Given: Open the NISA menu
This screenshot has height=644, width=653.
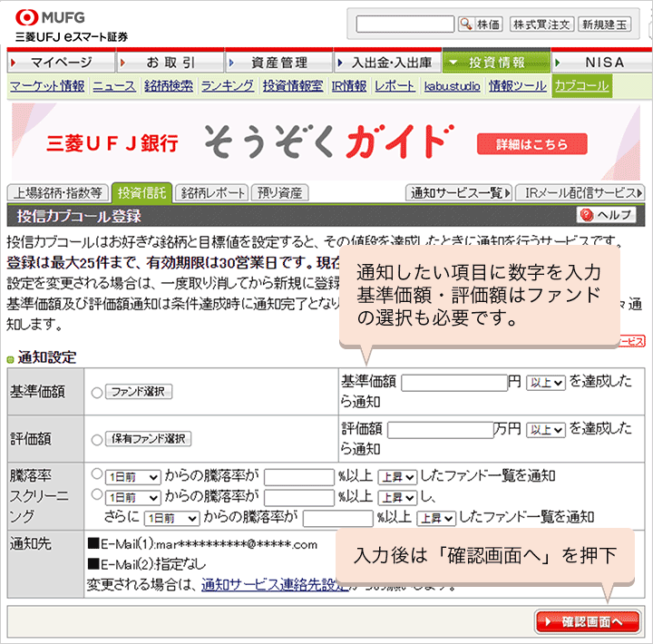Looking at the screenshot, I should (602, 63).
